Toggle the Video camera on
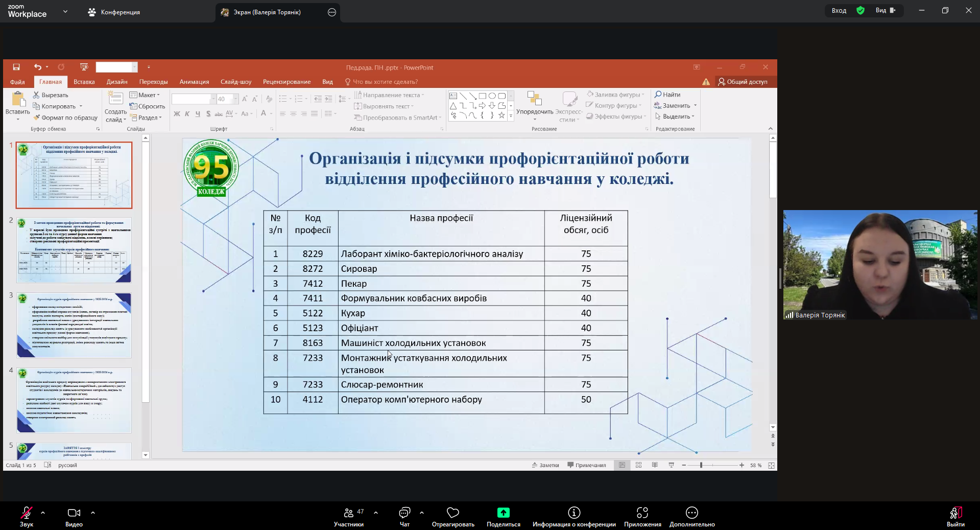Viewport: 980px width, 530px height. tap(74, 513)
